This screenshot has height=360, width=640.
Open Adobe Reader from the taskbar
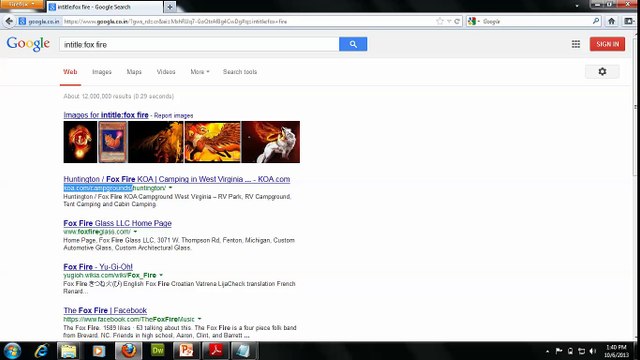coord(216,351)
